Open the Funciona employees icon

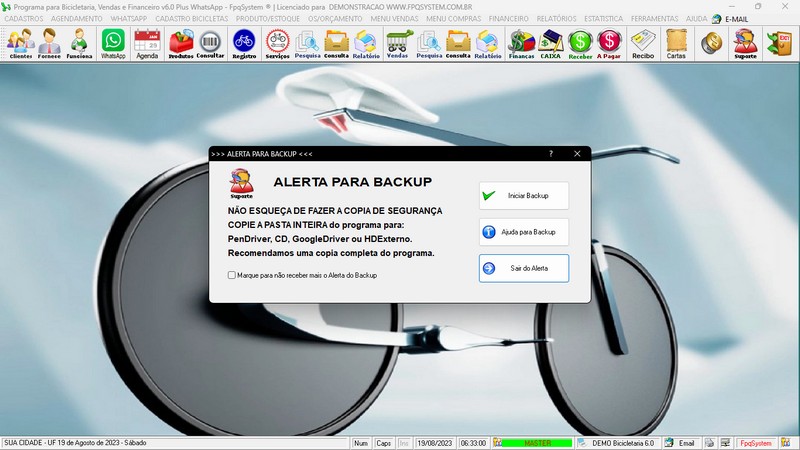79,44
